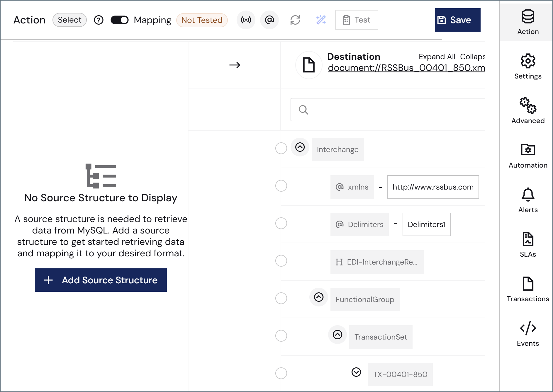Screen dimensions: 553x392
Task: Click the Select badge next to Action
Action: coord(69,20)
